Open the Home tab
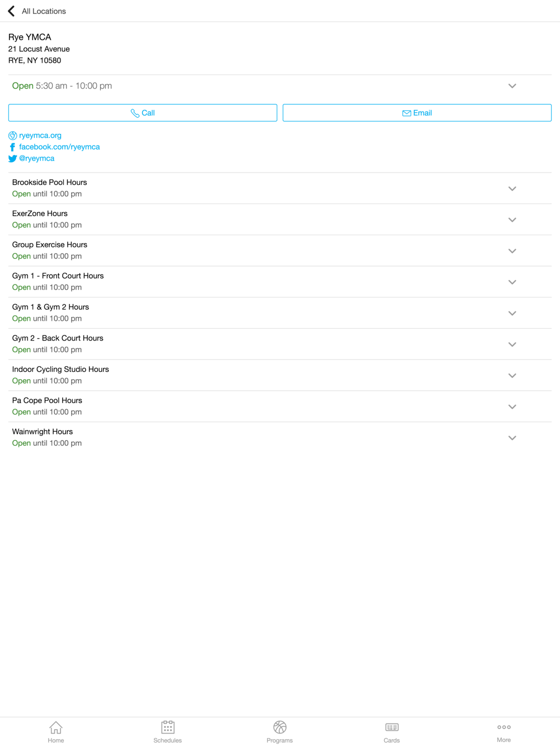This screenshot has height=747, width=560. [x=56, y=732]
